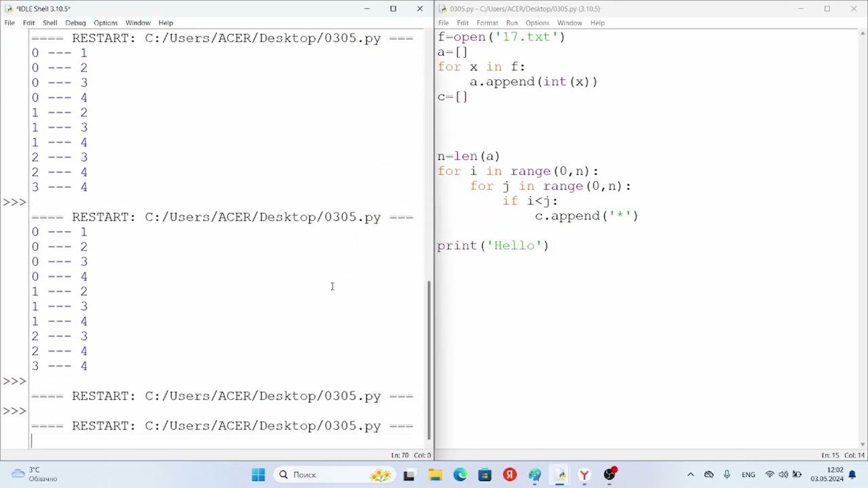Open Window menu in 0305.py editor

coord(570,23)
